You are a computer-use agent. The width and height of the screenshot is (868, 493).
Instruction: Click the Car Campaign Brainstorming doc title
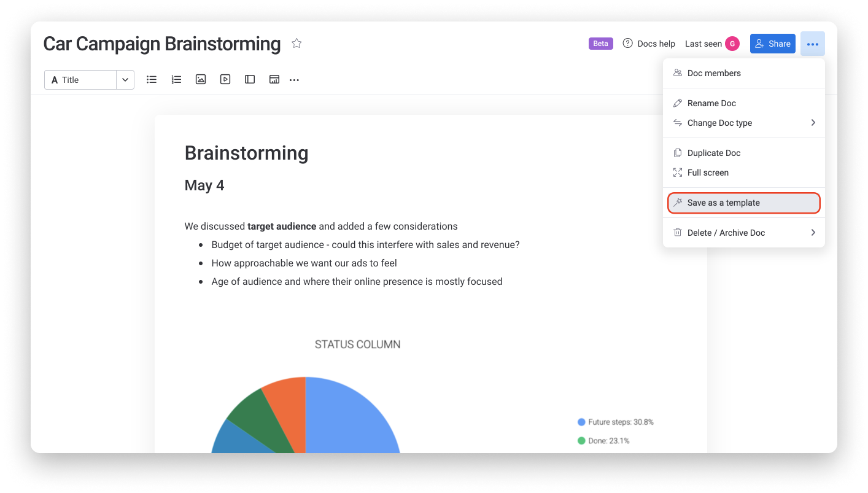click(162, 44)
